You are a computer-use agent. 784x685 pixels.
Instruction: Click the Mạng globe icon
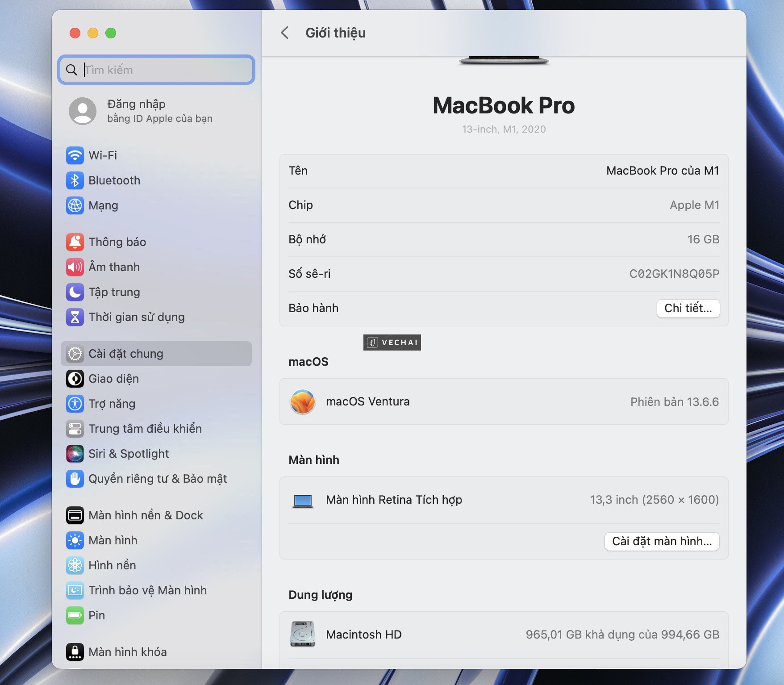point(75,205)
